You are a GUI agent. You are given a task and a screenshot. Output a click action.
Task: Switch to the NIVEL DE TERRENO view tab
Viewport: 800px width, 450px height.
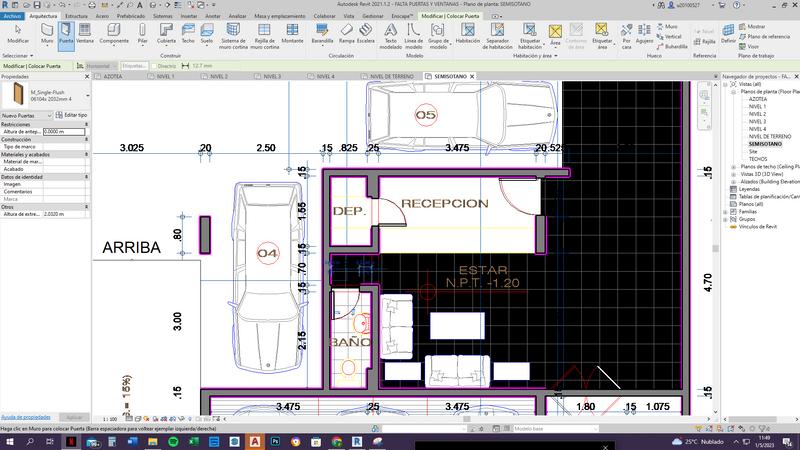[x=391, y=77]
